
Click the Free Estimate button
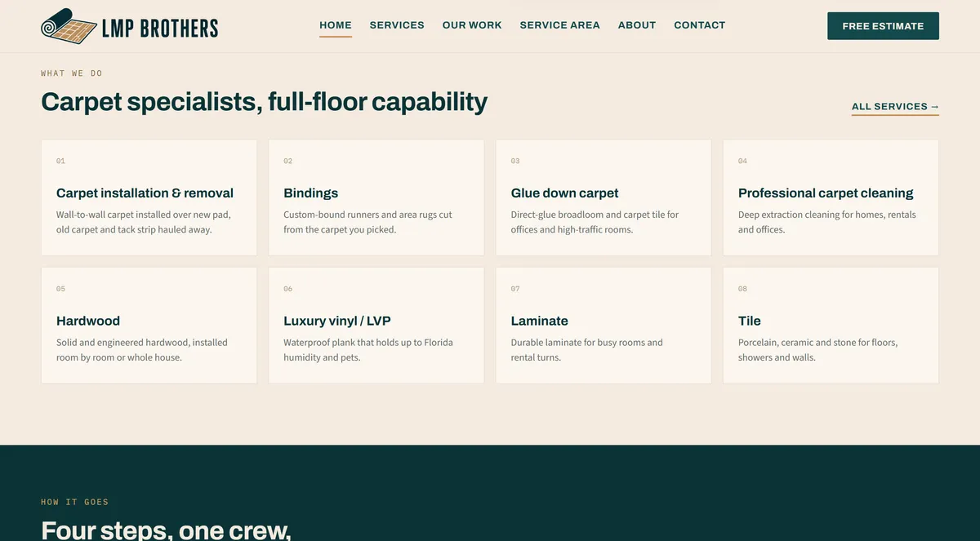(x=883, y=26)
